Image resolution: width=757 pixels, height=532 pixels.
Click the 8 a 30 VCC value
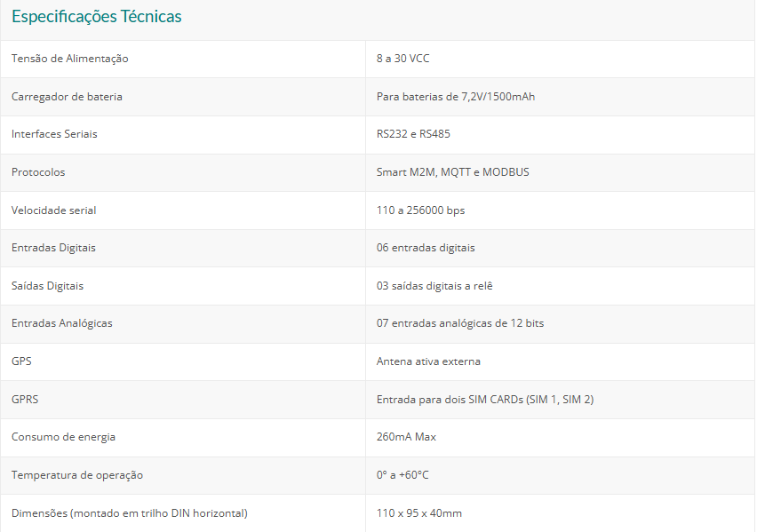pyautogui.click(x=403, y=59)
